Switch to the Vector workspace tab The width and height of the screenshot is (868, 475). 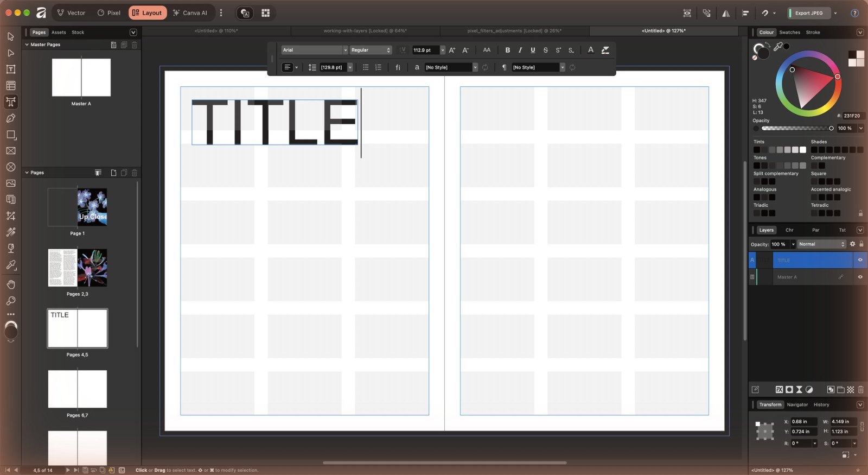[72, 13]
